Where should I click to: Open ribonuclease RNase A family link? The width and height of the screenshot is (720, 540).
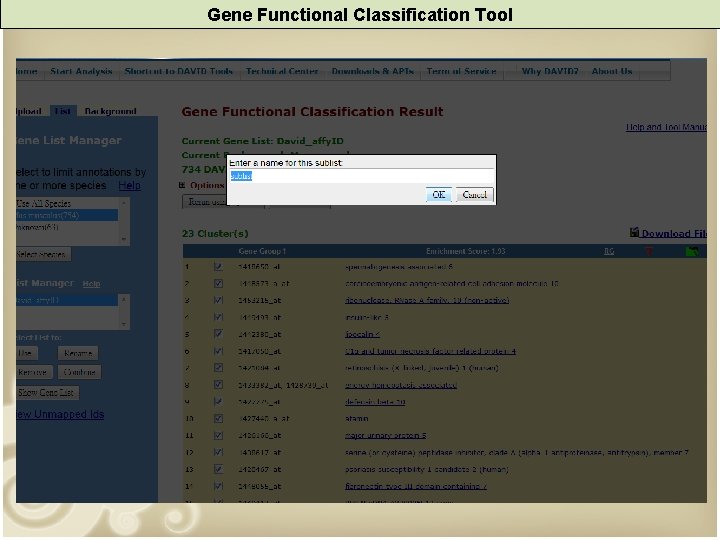(x=427, y=300)
